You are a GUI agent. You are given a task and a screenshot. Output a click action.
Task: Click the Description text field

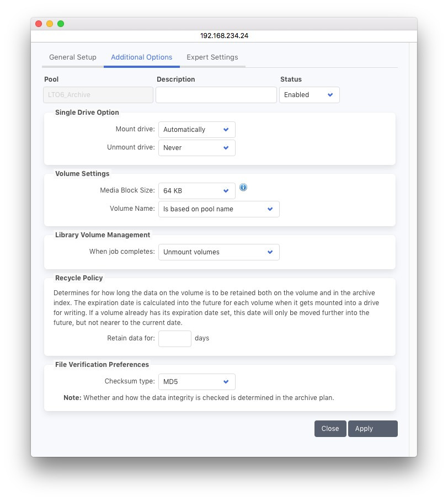(216, 95)
